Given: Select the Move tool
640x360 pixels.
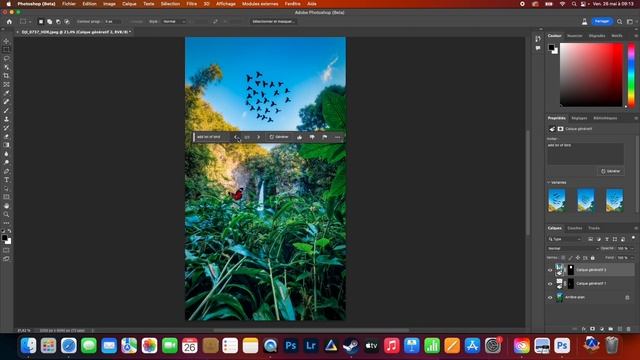Looking at the screenshot, I should [6, 41].
